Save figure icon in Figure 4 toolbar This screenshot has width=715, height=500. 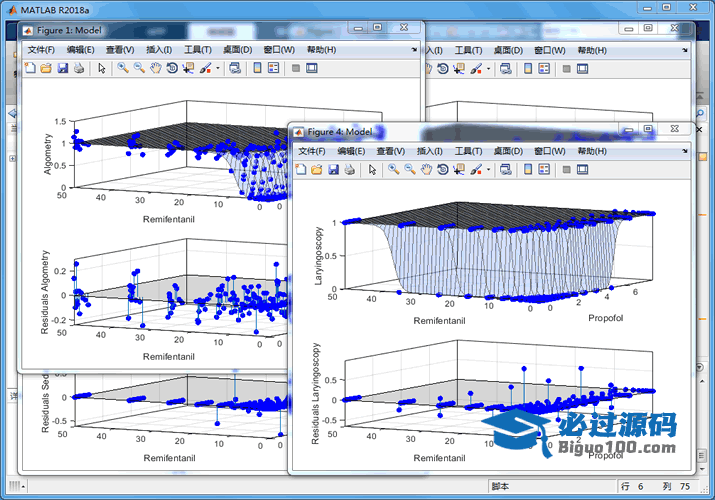pos(333,170)
